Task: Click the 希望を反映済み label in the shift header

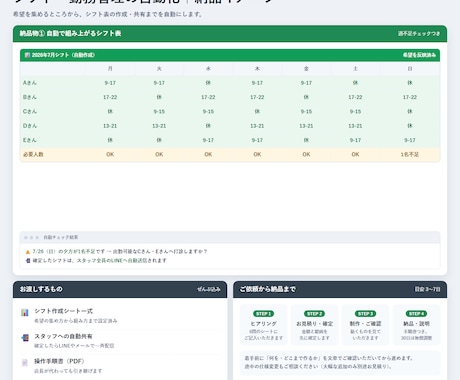Action: [x=419, y=55]
